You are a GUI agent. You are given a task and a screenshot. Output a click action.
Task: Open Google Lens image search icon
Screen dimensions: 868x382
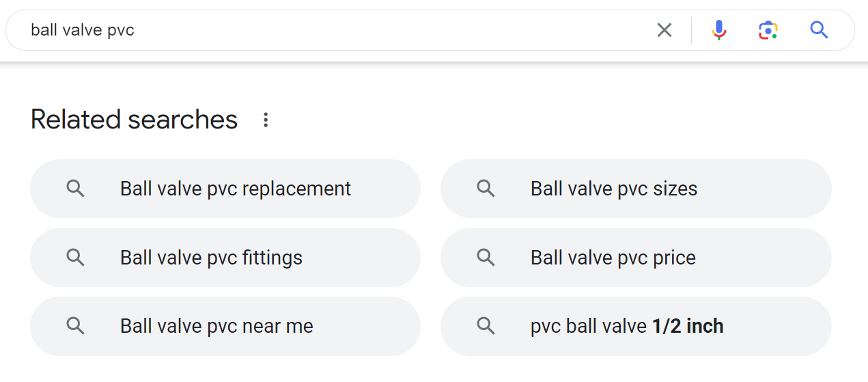(768, 30)
